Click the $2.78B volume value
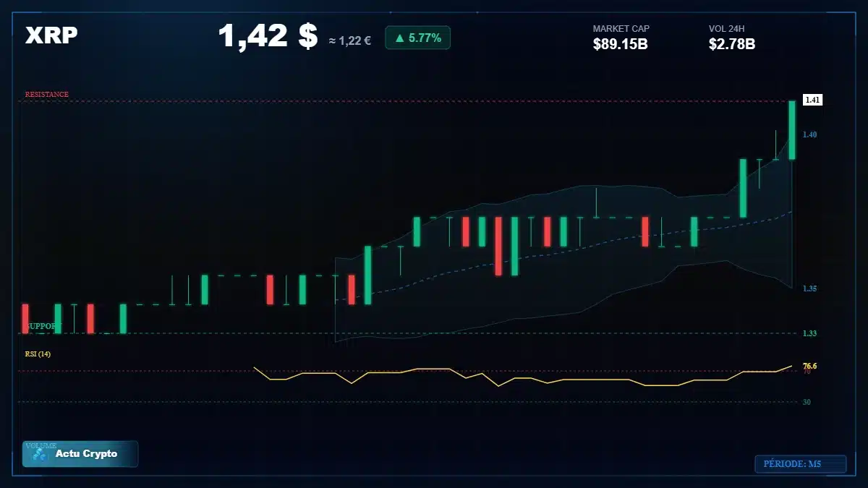This screenshot has width=868, height=488. coord(732,44)
